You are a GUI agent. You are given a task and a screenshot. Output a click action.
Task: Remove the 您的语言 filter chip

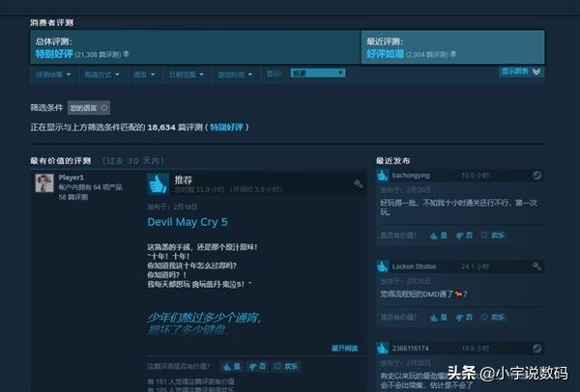[104, 108]
